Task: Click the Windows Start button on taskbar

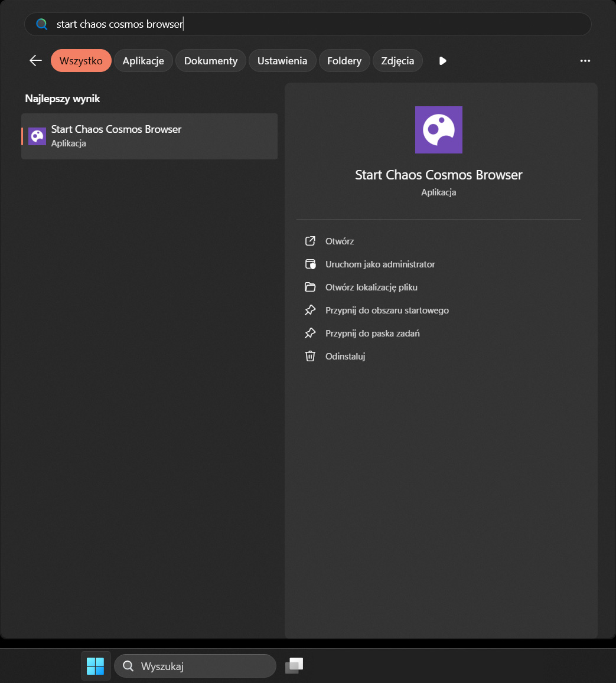Action: 96,666
